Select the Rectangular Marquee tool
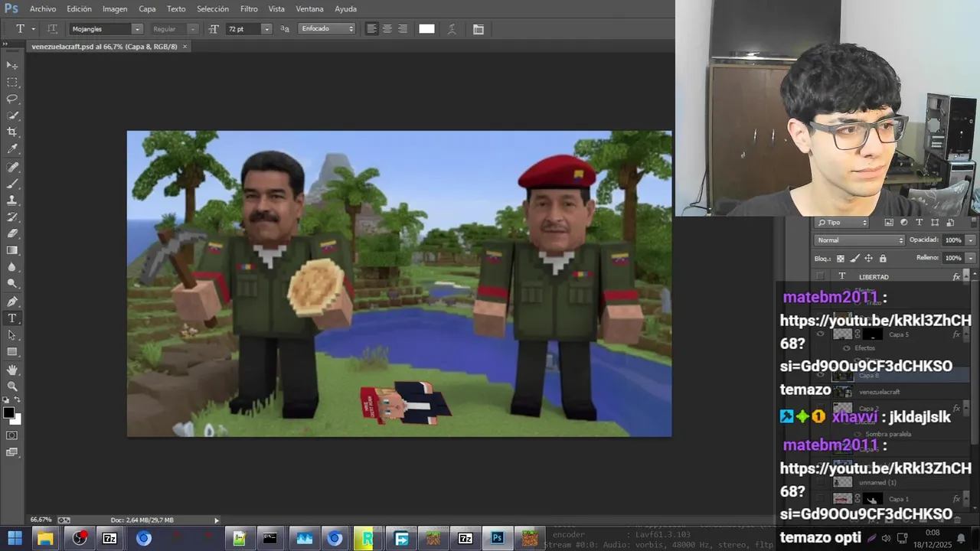This screenshot has width=980, height=551. click(12, 83)
